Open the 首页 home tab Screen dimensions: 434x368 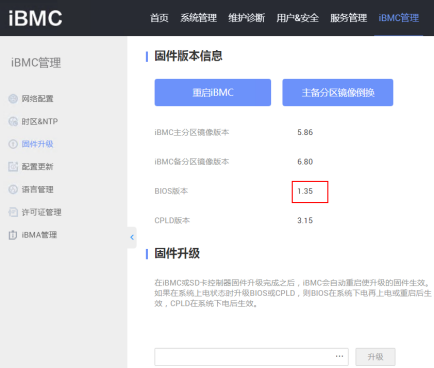tap(159, 18)
